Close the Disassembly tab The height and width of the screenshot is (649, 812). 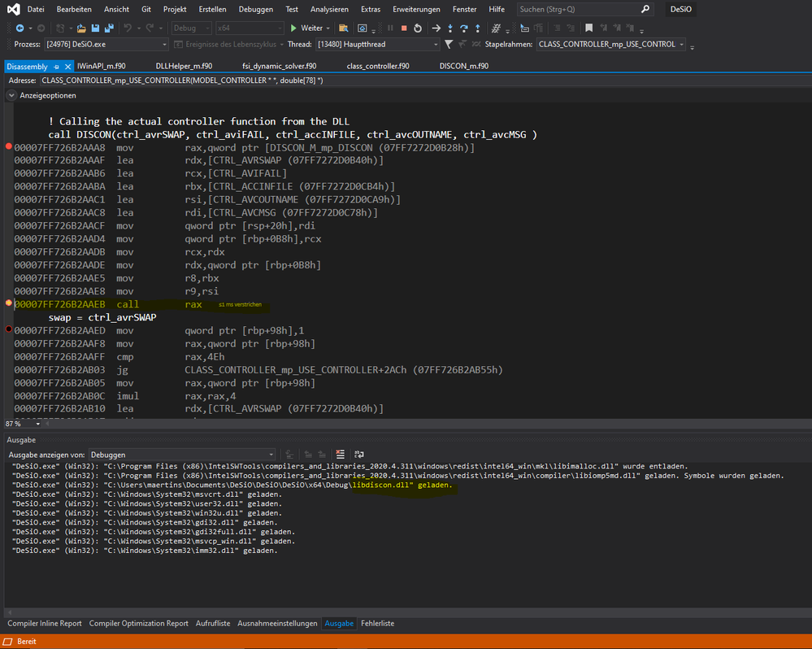click(x=67, y=67)
